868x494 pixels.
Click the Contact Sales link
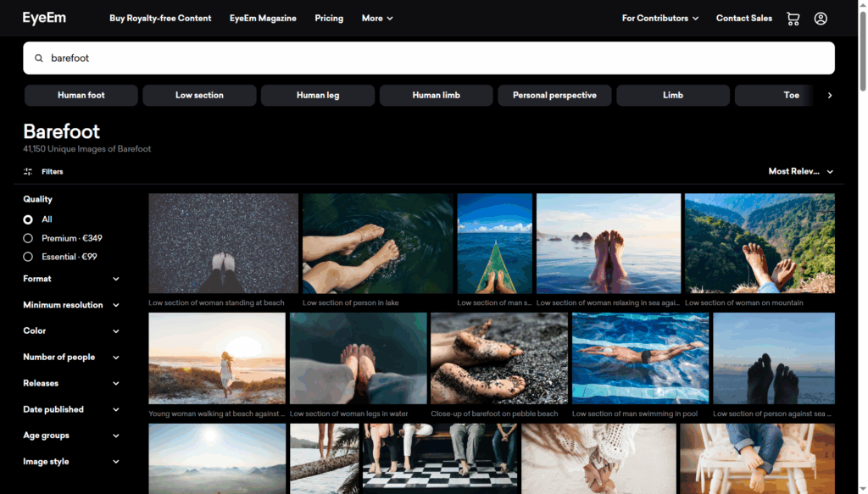pos(743,18)
